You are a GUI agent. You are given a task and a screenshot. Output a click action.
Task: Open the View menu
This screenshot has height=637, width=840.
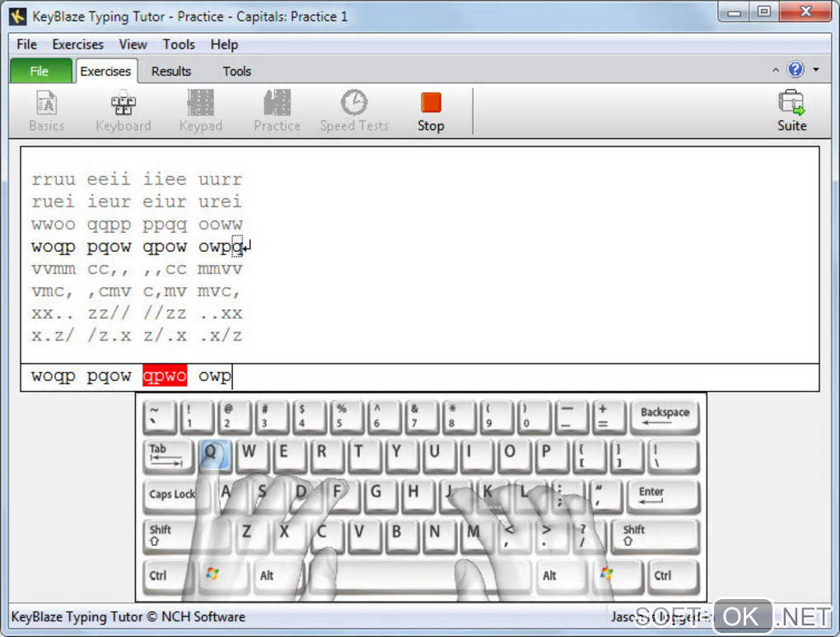coord(133,44)
